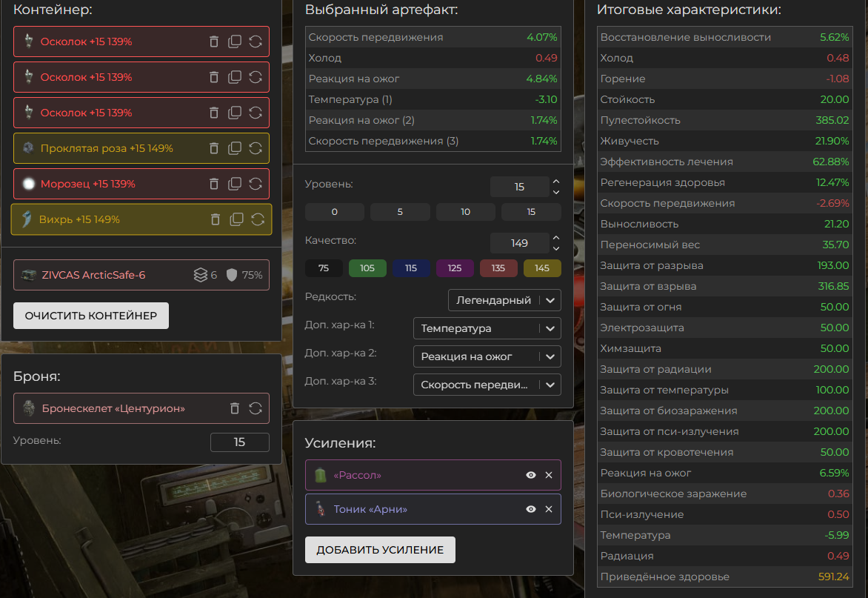Click the Вихрь artifact feather icon
The image size is (868, 598).
point(27,219)
